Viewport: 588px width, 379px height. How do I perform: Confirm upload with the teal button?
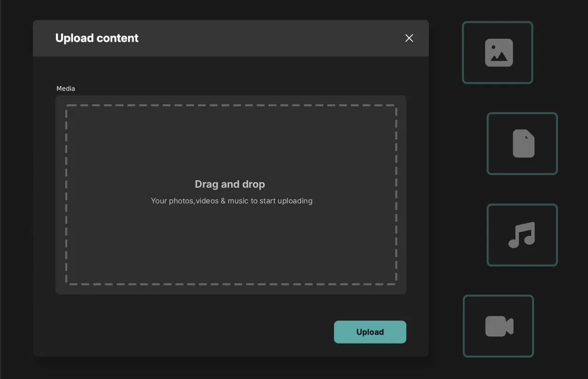click(x=370, y=332)
